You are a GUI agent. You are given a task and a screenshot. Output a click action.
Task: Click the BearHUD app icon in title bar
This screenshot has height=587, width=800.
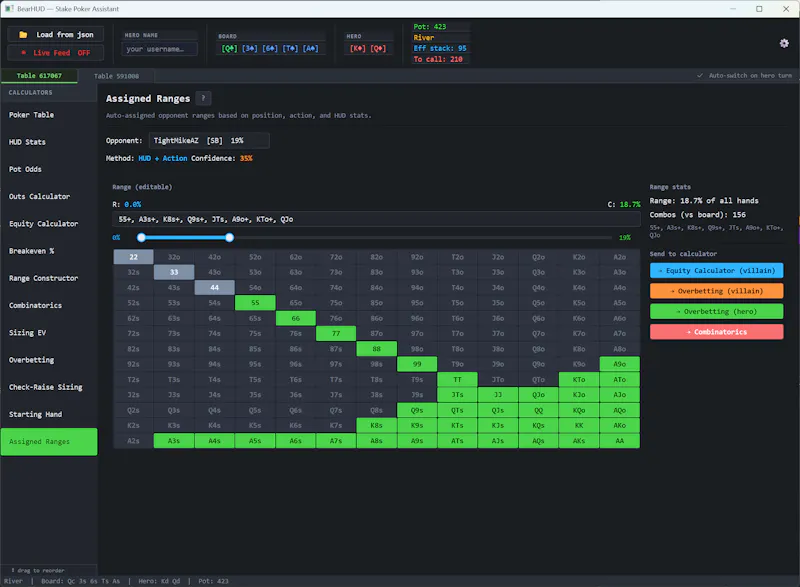coord(9,9)
